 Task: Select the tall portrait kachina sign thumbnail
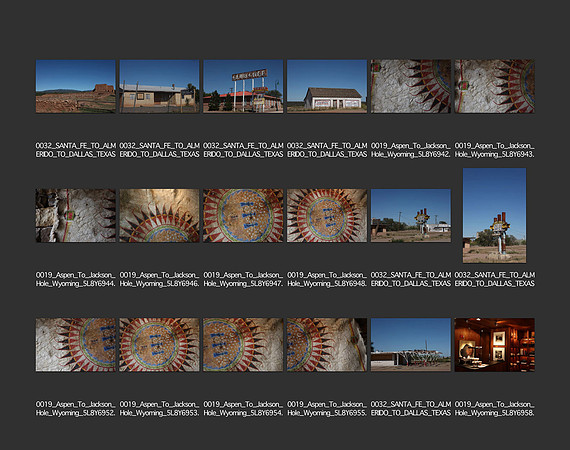(x=494, y=216)
